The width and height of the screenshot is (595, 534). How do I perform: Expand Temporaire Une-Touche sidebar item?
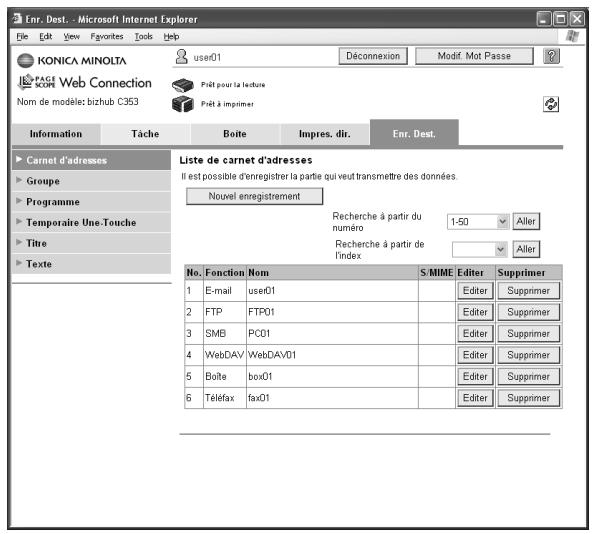[91, 222]
